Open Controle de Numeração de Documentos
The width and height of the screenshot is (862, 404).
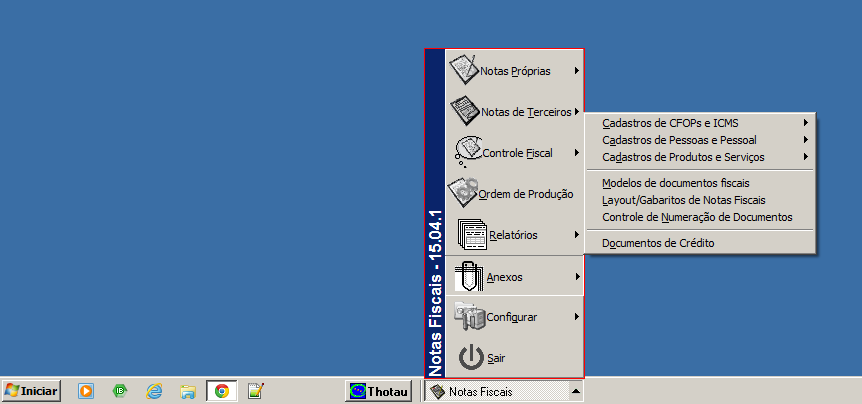(697, 217)
